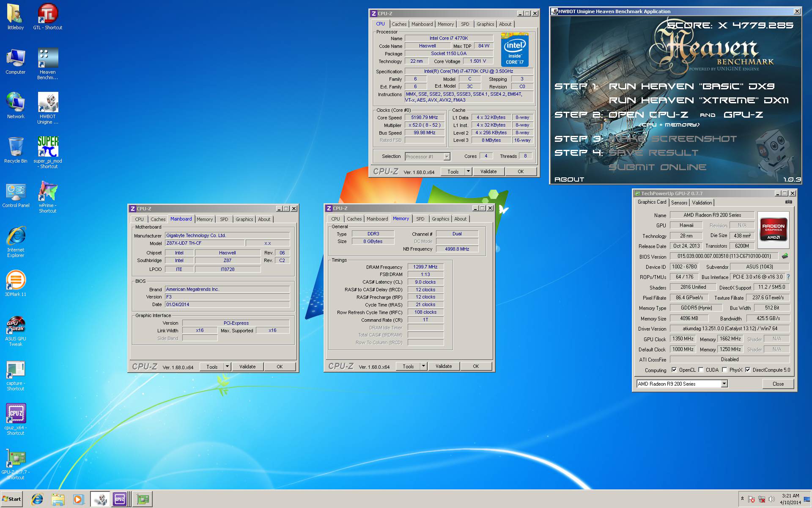The width and height of the screenshot is (812, 508).
Task: Expand Tools dropdown arrow in CPU tab window
Action: [x=468, y=171]
